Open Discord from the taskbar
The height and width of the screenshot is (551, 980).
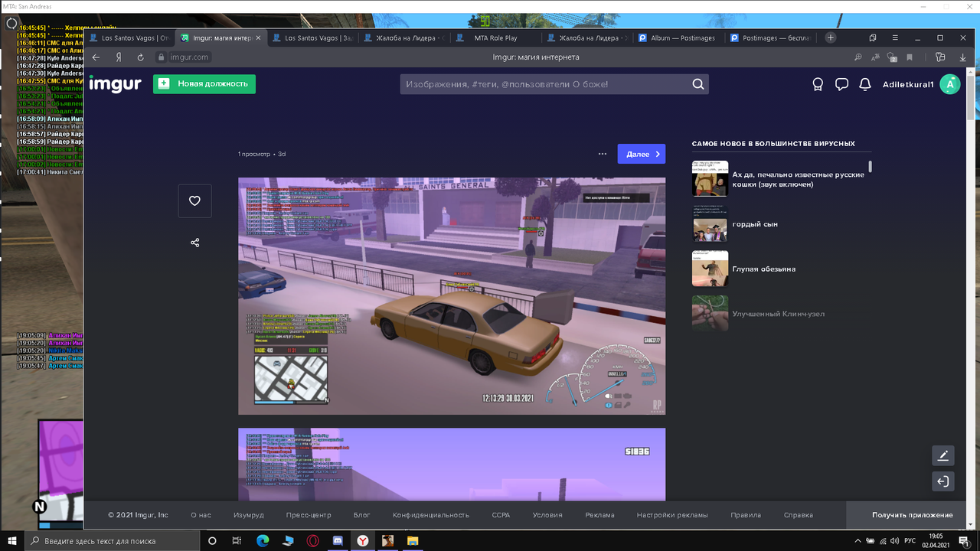(337, 541)
